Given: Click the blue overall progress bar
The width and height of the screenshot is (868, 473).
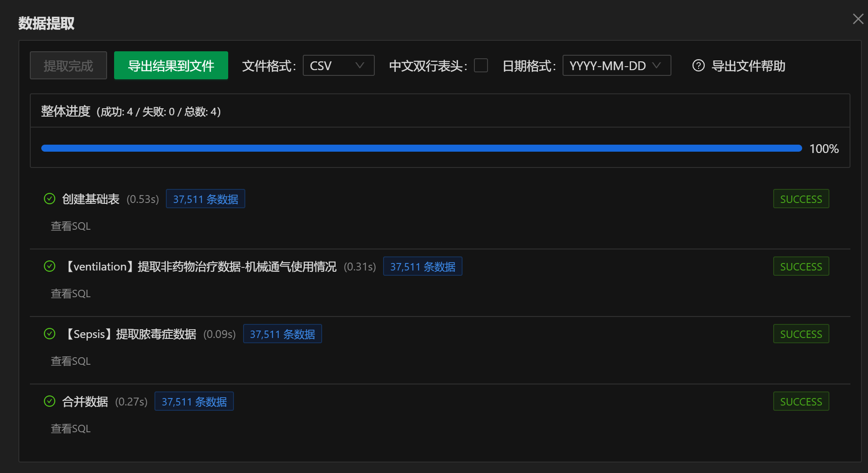Looking at the screenshot, I should click(x=421, y=149).
